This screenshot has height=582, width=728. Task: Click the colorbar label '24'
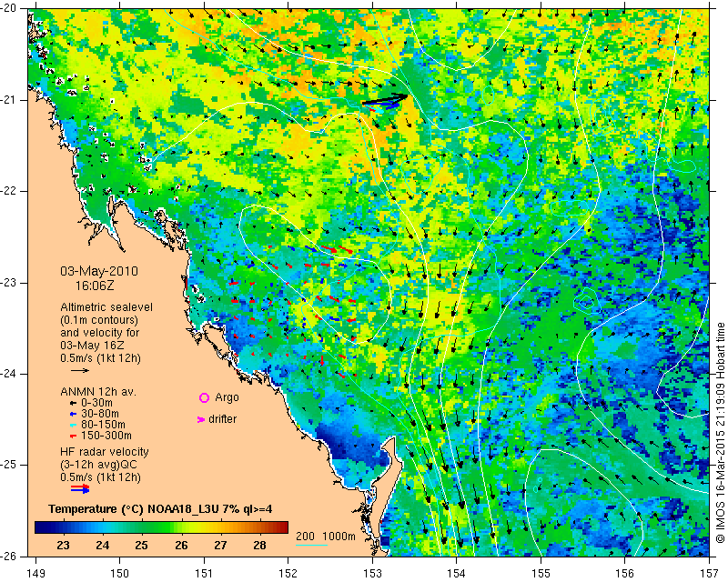point(103,545)
